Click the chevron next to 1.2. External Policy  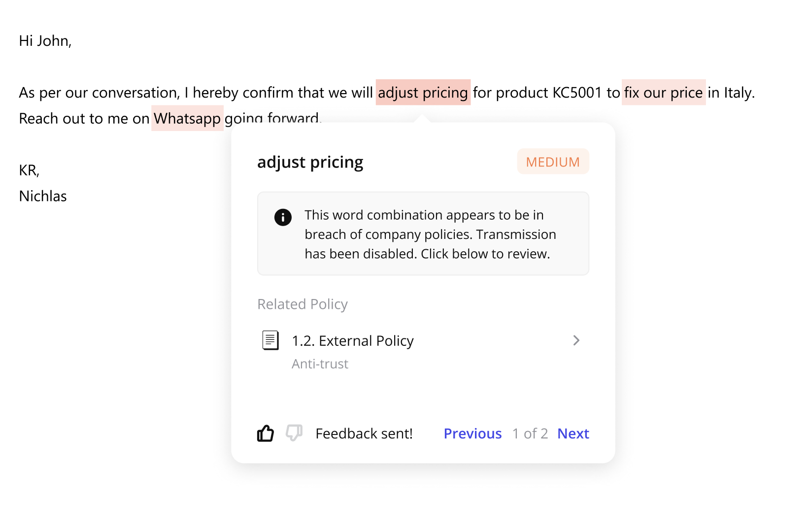click(x=576, y=340)
